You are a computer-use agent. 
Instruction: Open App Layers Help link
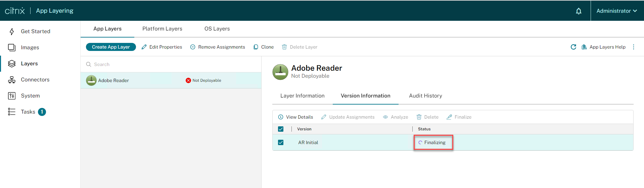[x=607, y=47]
